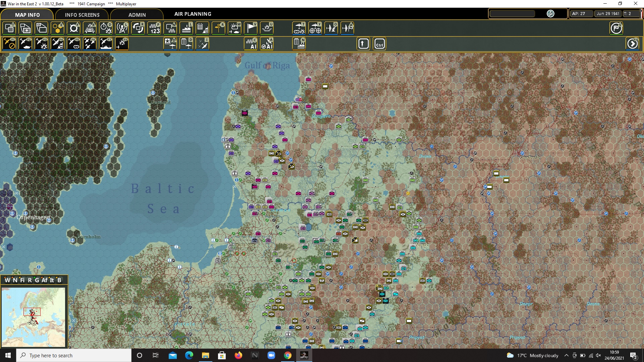Open the MAP INFO tab

click(27, 15)
